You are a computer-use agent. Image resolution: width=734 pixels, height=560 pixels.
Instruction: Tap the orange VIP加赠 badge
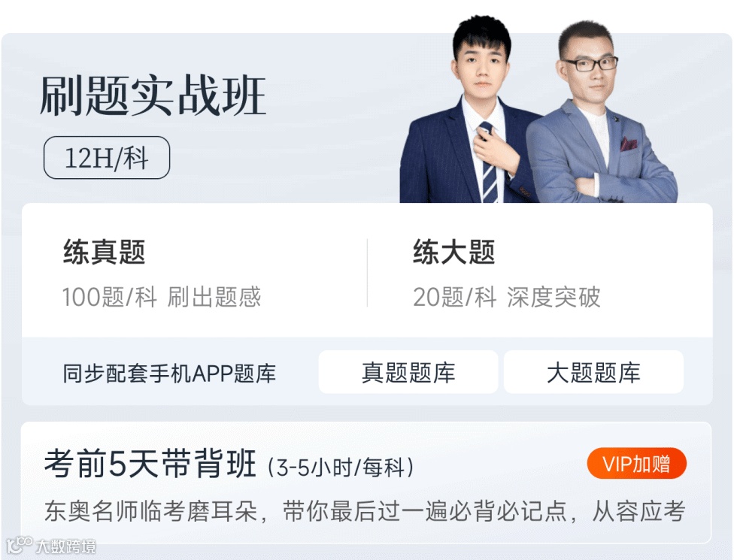pyautogui.click(x=637, y=464)
